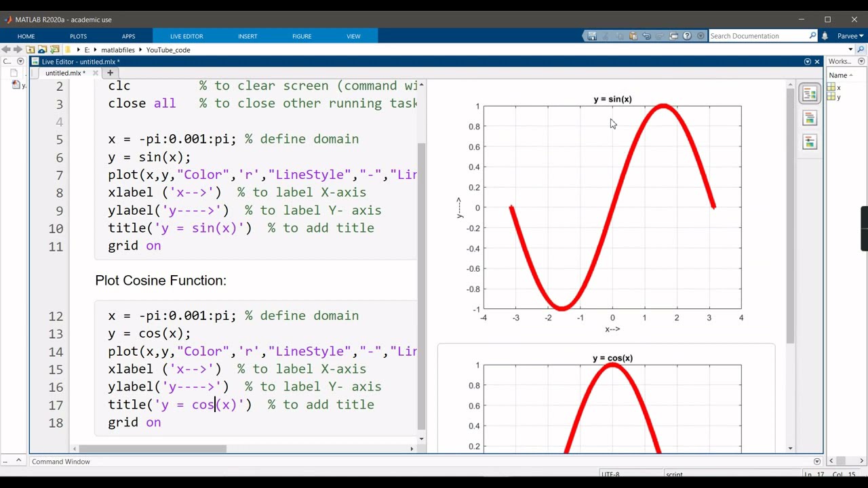Click the E: drive in address path
868x488 pixels.
[87, 49]
